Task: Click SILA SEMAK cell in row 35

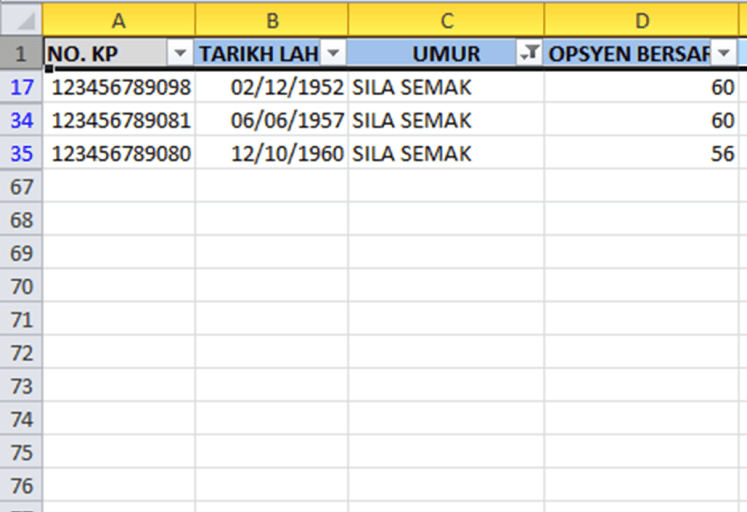Action: (x=412, y=153)
